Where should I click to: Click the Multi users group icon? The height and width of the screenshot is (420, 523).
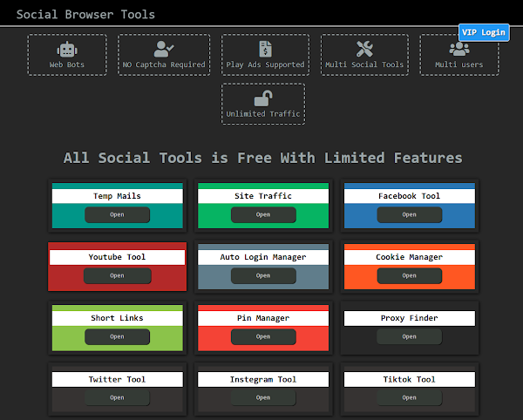459,49
